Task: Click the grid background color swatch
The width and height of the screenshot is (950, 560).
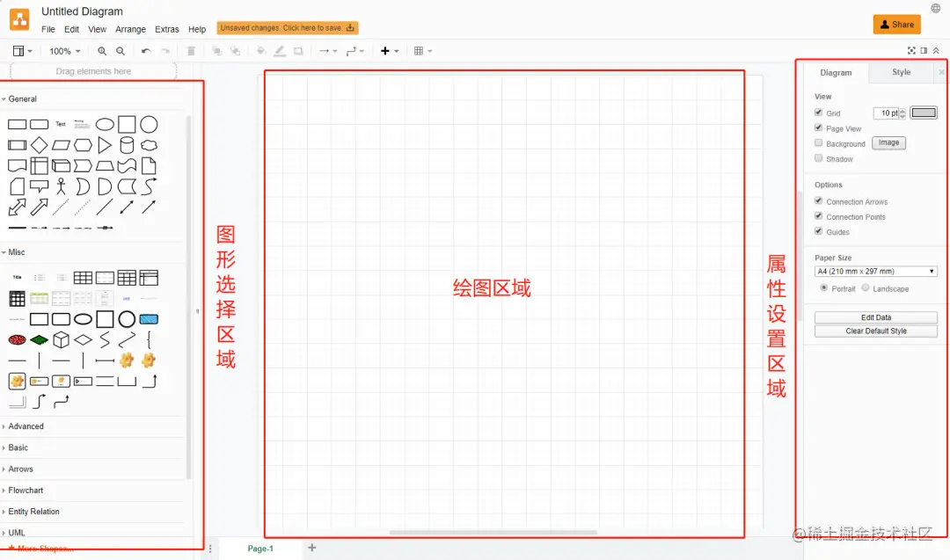Action: pos(924,113)
